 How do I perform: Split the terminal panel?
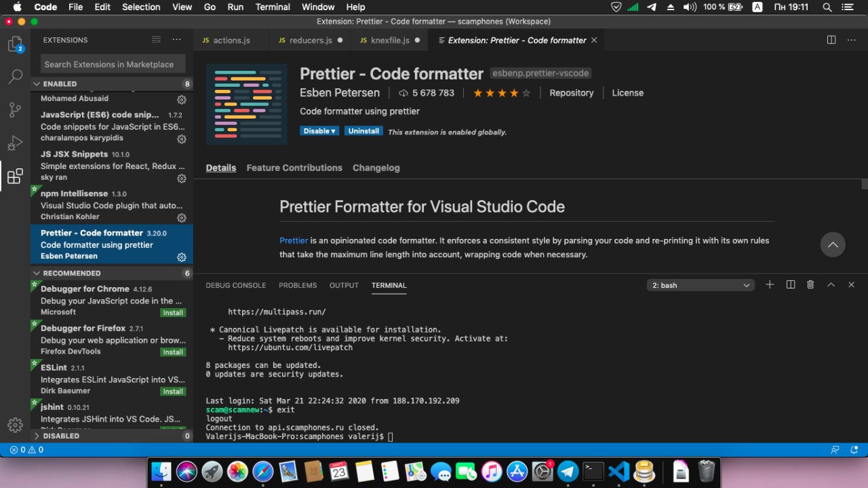click(x=790, y=285)
